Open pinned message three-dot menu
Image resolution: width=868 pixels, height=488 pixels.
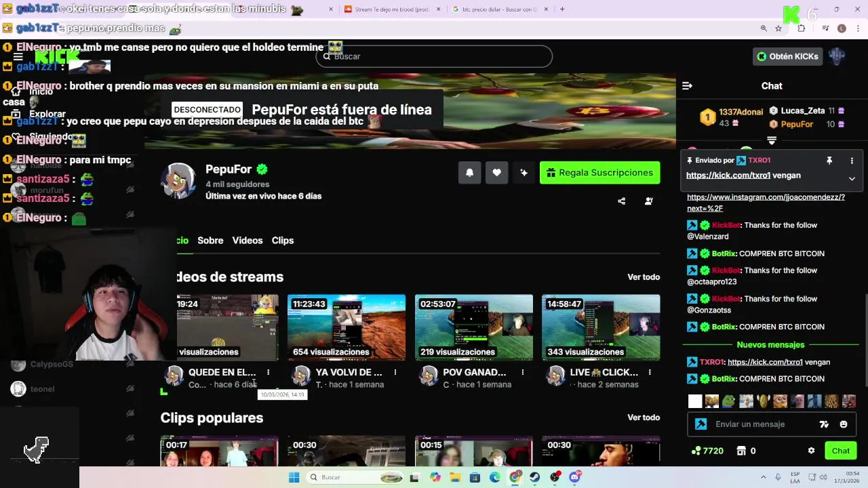pos(852,161)
